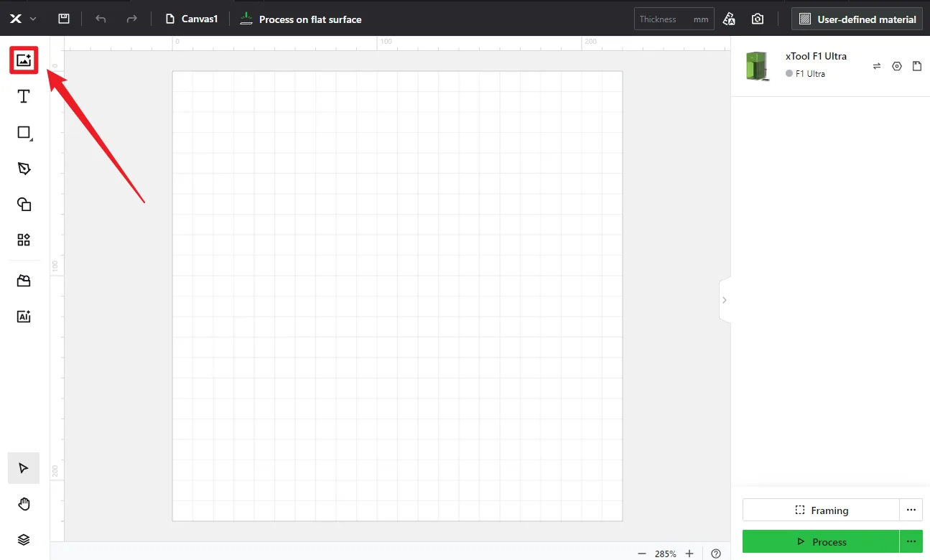This screenshot has width=930, height=560.
Task: Open the materials toolbox icon
Action: [x=24, y=281]
